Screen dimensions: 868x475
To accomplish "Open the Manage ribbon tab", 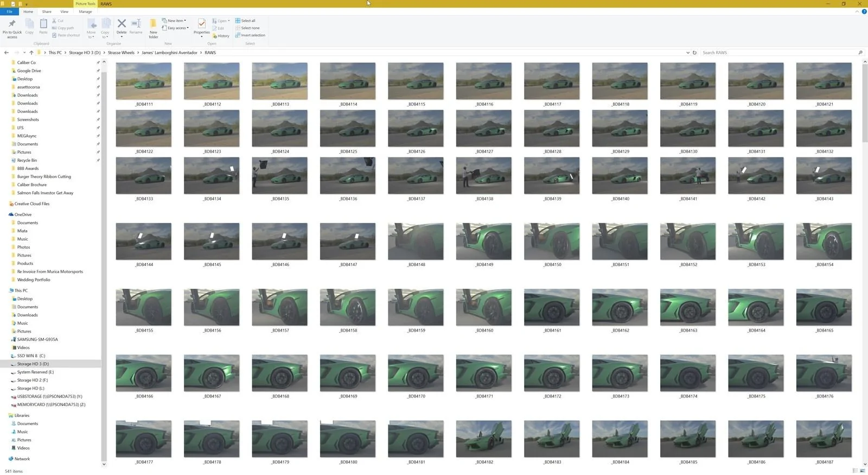I will [x=85, y=11].
